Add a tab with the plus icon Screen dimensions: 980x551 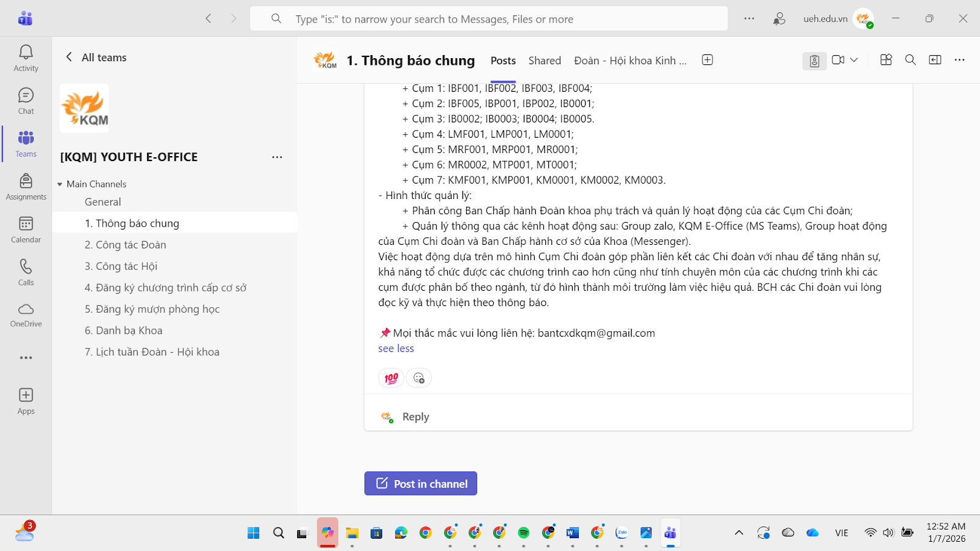[707, 60]
